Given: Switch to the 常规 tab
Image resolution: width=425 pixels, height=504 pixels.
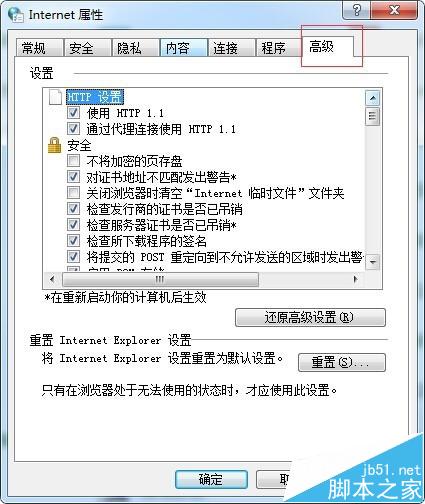Looking at the screenshot, I should coord(40,48).
